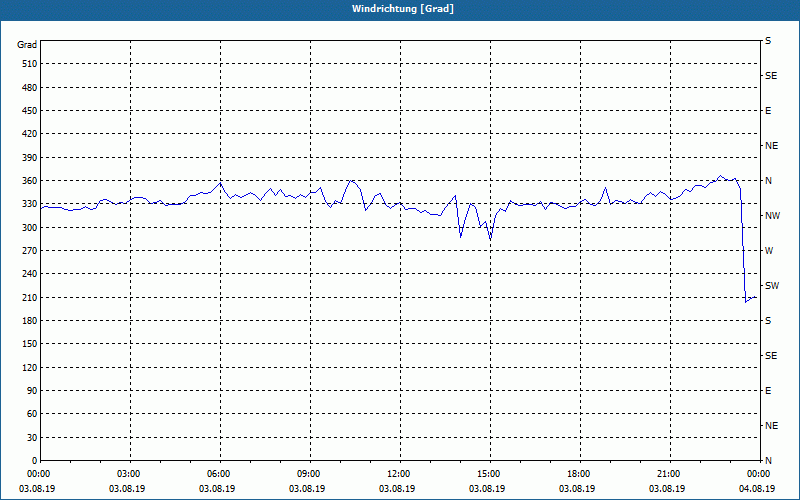Viewport: 800px width, 500px height.
Task: Click the 03:00 time axis label
Action: tap(130, 474)
